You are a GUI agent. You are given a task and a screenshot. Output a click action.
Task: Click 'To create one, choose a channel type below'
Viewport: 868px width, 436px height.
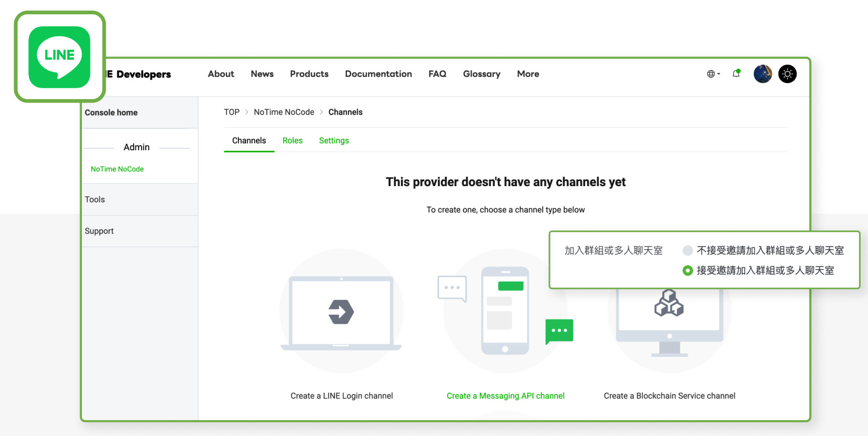506,209
